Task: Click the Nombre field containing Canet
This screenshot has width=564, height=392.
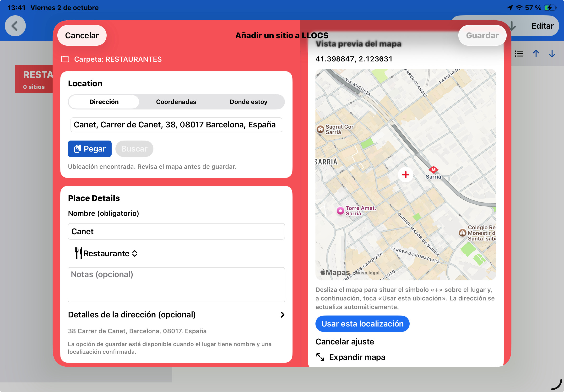Action: (x=176, y=231)
